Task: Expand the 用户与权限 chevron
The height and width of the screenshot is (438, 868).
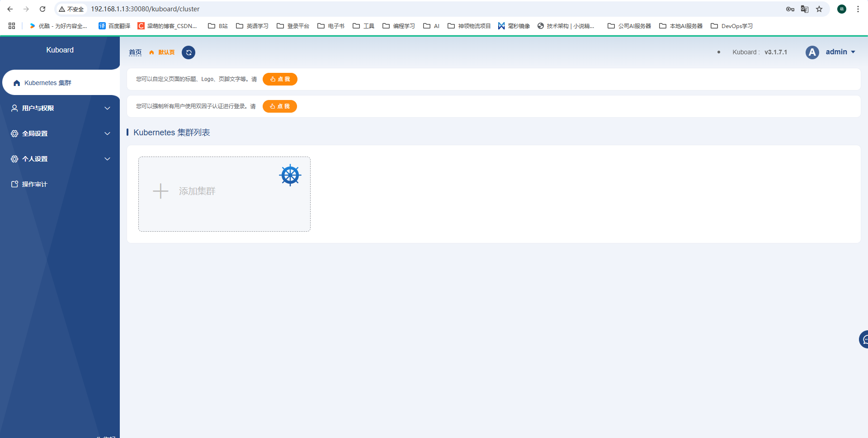Action: pos(107,108)
